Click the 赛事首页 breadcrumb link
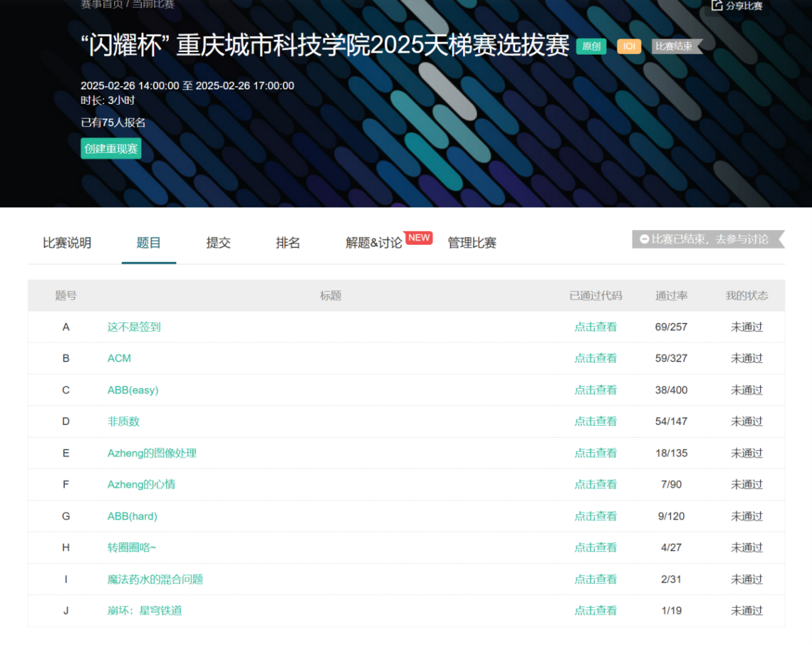The width and height of the screenshot is (812, 645). 101,4
